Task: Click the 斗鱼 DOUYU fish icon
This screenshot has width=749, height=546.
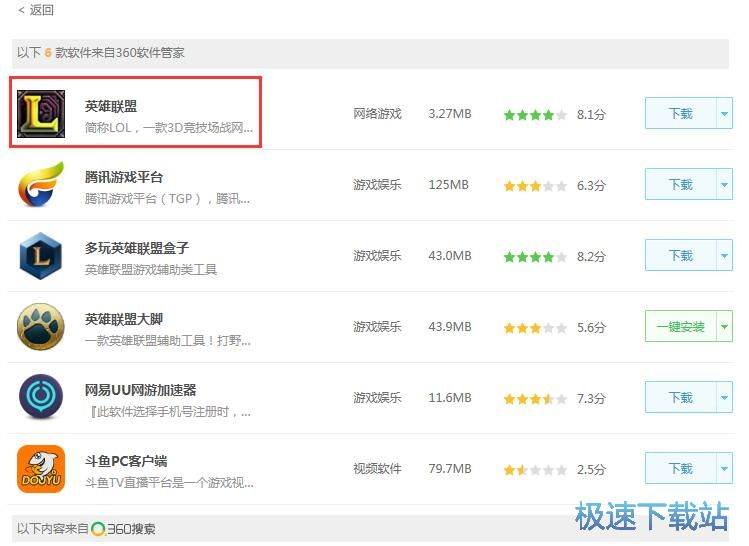Action: click(41, 469)
